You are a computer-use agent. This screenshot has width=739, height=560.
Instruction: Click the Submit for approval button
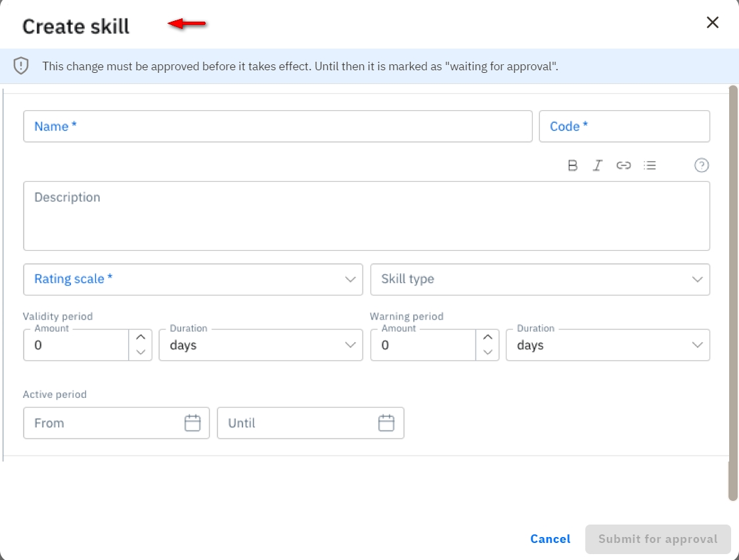pyautogui.click(x=658, y=539)
